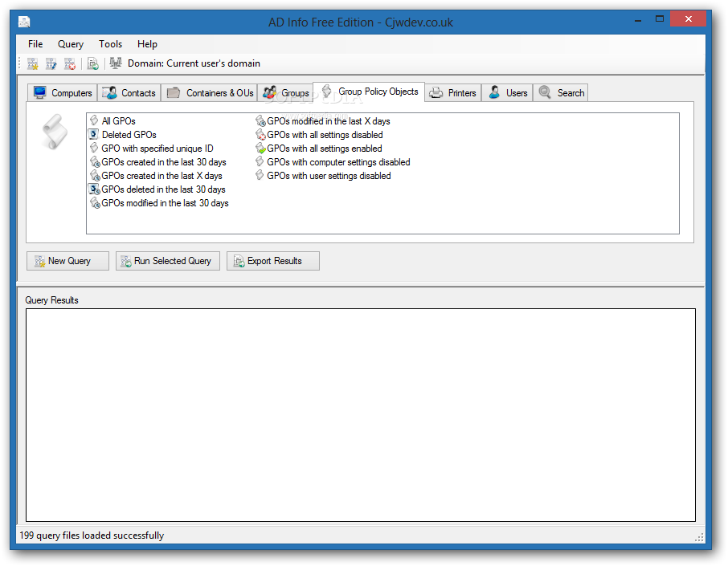The height and width of the screenshot is (566, 728).
Task: Click the domain selection icon in toolbar
Action: (116, 63)
